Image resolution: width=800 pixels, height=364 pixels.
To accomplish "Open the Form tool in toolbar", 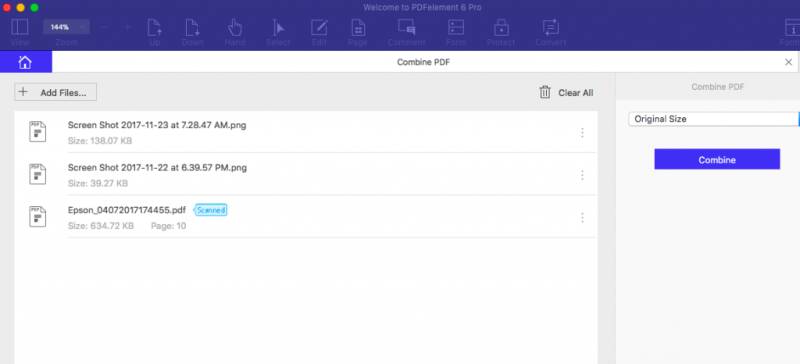I will point(455,27).
